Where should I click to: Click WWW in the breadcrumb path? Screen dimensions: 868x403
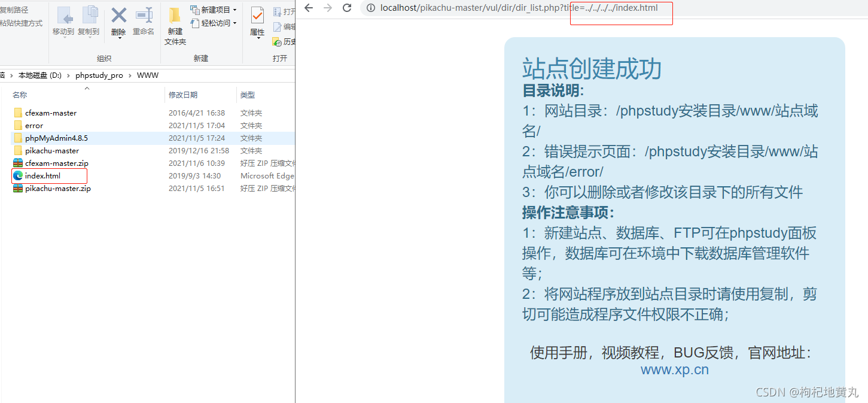pos(148,75)
